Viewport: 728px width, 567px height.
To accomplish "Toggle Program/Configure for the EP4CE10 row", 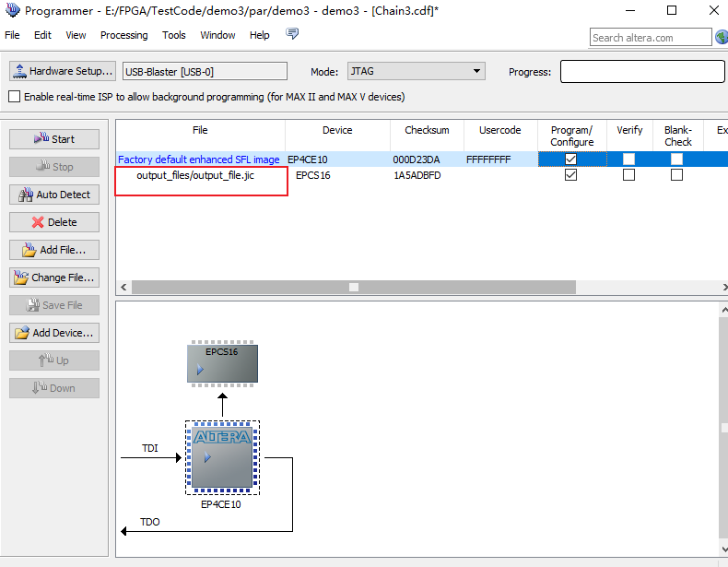I will pos(571,159).
